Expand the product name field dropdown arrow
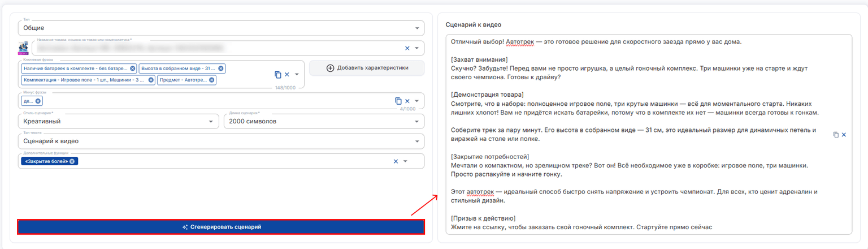 [417, 48]
